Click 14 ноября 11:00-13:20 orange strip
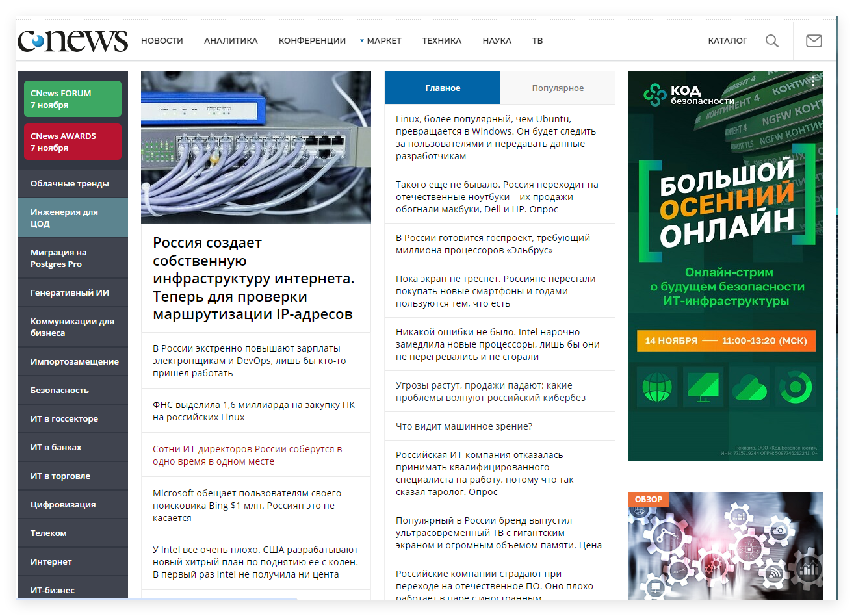This screenshot has width=854, height=616. (726, 340)
